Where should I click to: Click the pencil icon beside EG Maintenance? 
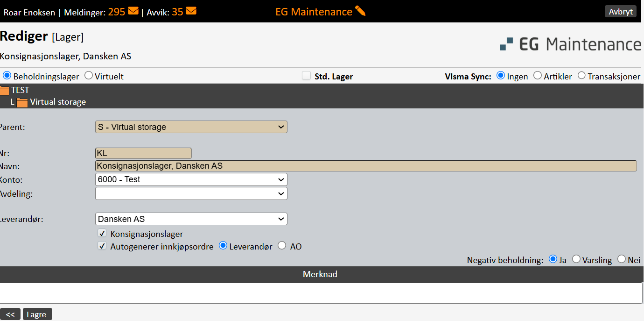coord(360,11)
